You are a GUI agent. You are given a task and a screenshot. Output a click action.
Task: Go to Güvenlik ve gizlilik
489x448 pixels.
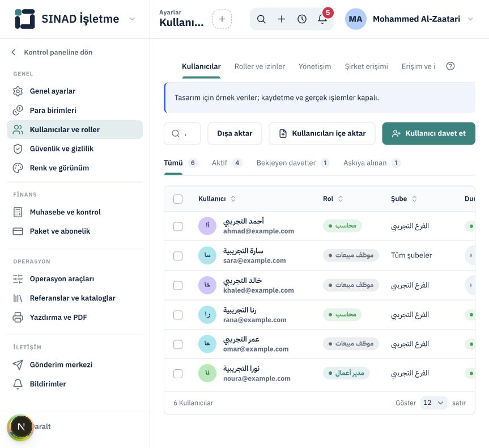[x=75, y=149]
